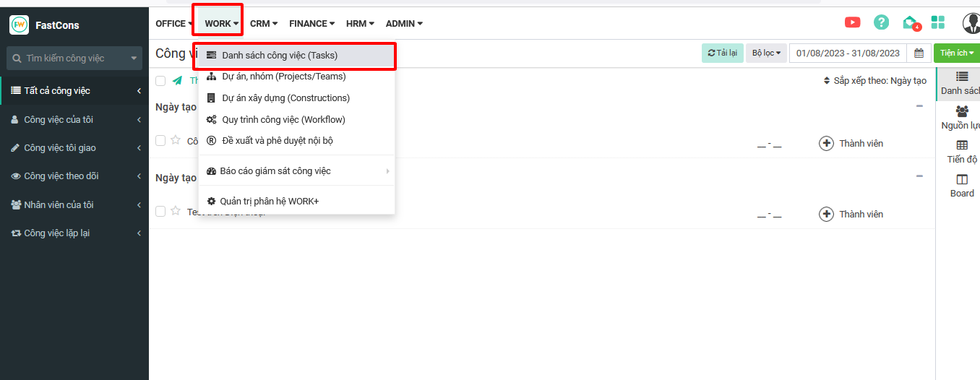Select Dự án, nhóm (Projects/Teams) menu entry
The image size is (980, 380).
pyautogui.click(x=283, y=77)
